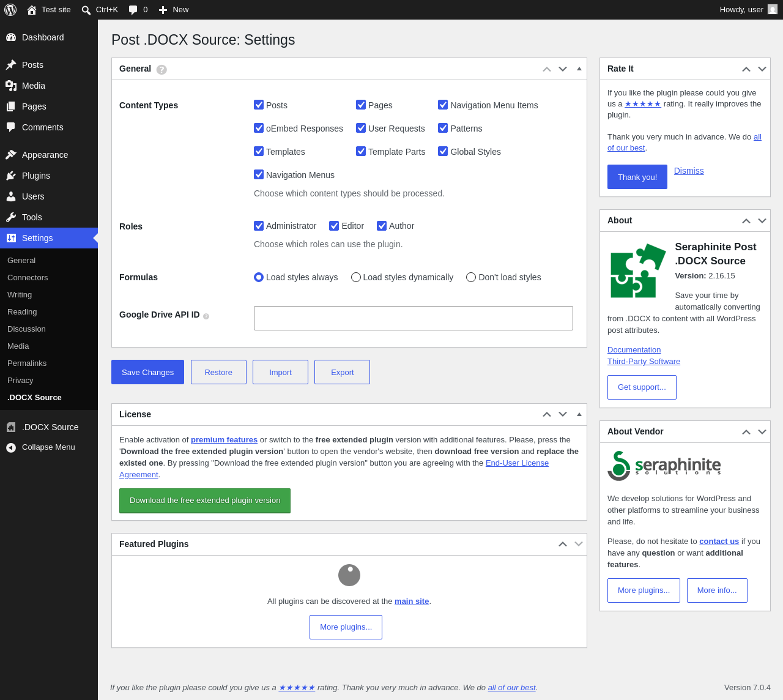Click the .DOCX Source puzzle sidebar icon

pyautogui.click(x=11, y=427)
